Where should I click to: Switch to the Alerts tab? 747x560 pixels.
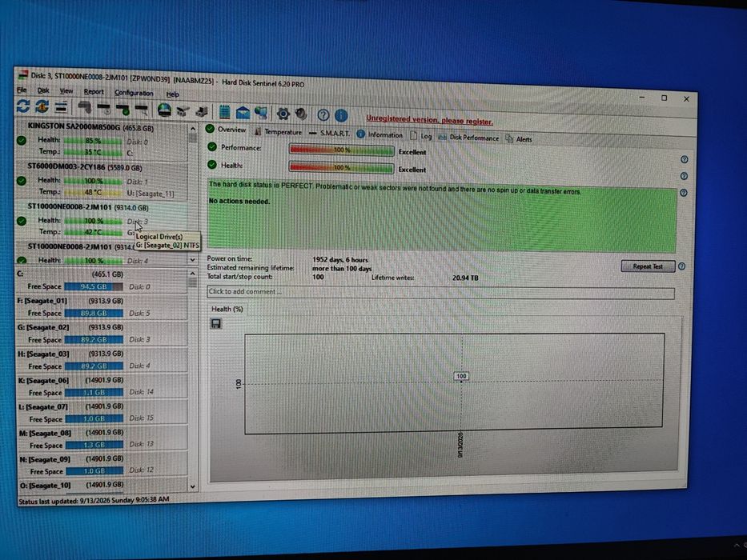point(519,139)
